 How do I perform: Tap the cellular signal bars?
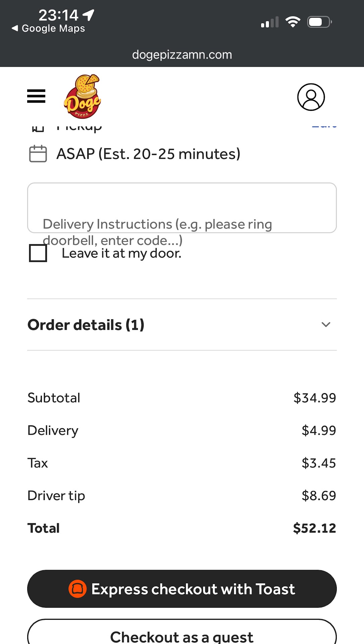tap(270, 22)
